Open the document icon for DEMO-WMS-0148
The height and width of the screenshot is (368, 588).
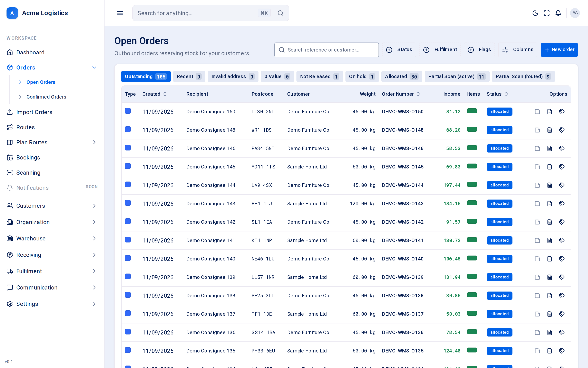[x=549, y=130]
